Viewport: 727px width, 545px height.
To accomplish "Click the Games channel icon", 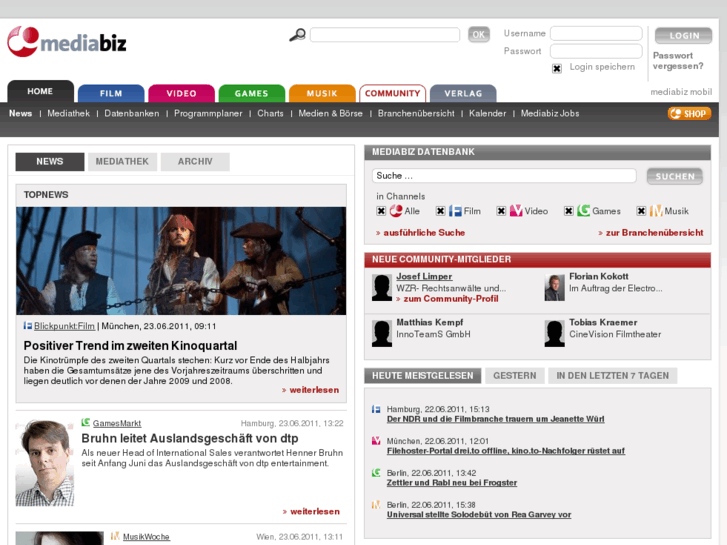I will click(x=584, y=211).
